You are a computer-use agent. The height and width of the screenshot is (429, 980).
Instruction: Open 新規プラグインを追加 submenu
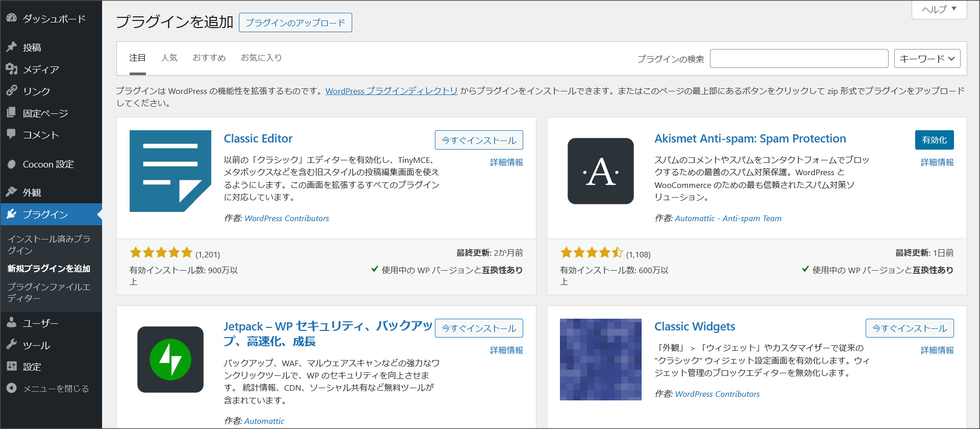click(x=49, y=269)
